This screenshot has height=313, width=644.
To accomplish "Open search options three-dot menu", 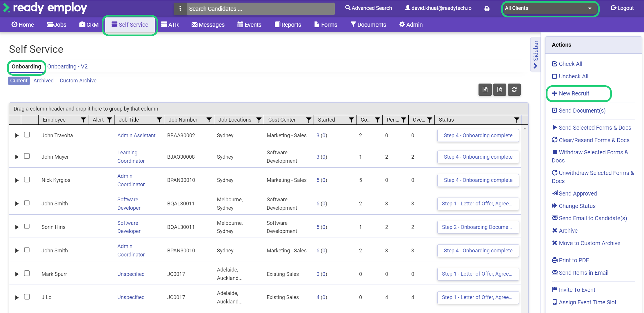I will coord(180,9).
